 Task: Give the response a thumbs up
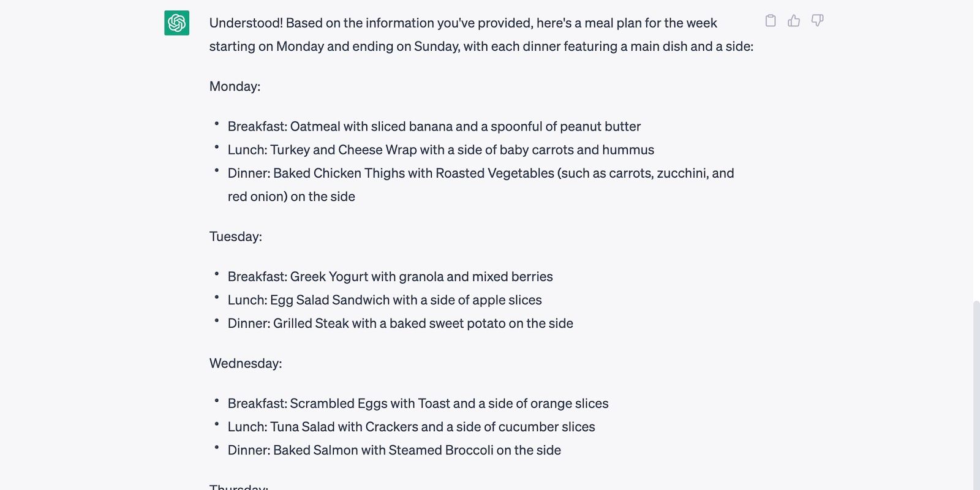[x=794, y=21]
